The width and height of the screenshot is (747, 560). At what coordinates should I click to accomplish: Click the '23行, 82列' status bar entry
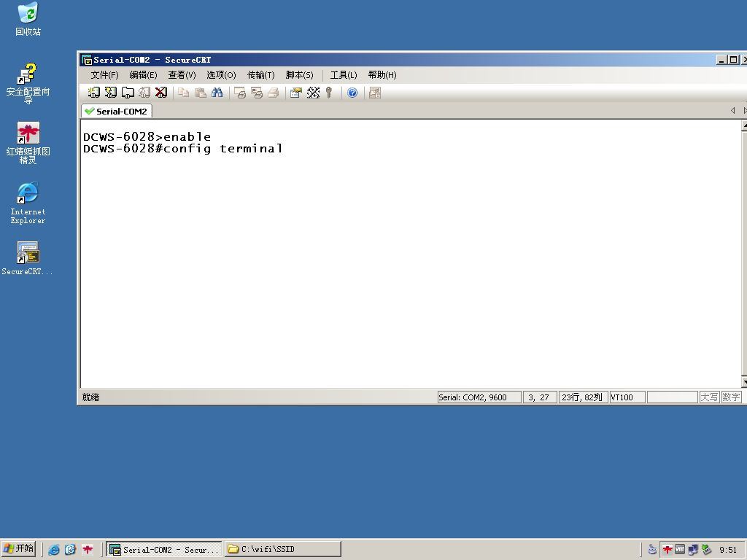(x=583, y=397)
